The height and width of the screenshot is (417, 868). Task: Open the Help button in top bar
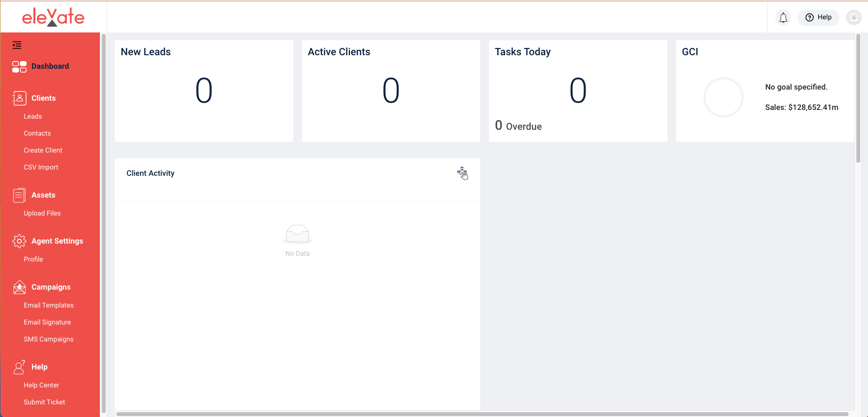[819, 17]
